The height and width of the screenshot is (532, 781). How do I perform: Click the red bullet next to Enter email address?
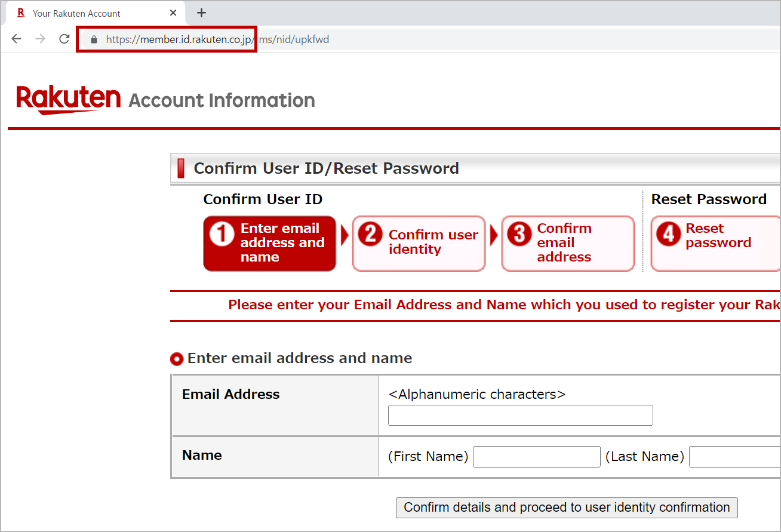tap(177, 359)
